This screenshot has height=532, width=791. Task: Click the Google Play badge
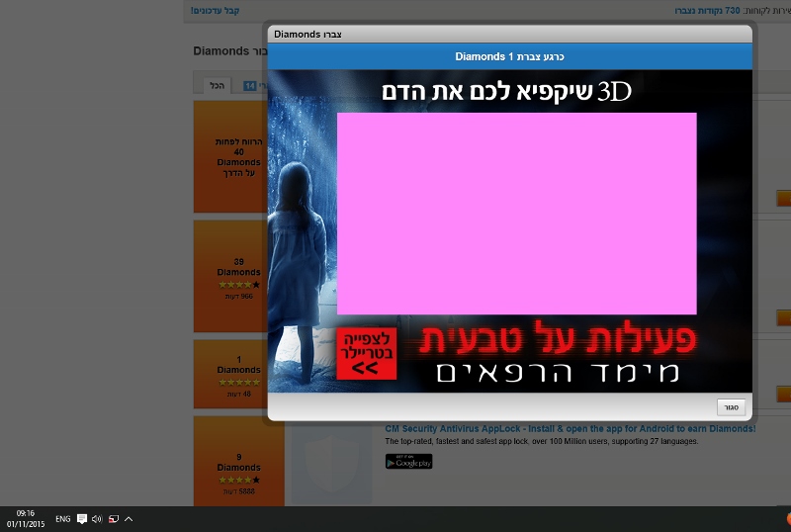point(408,462)
